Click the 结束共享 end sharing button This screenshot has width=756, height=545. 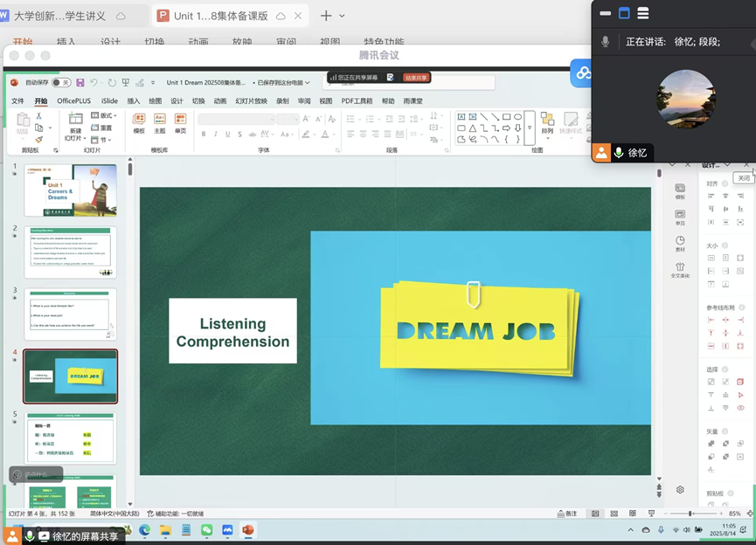(x=417, y=78)
